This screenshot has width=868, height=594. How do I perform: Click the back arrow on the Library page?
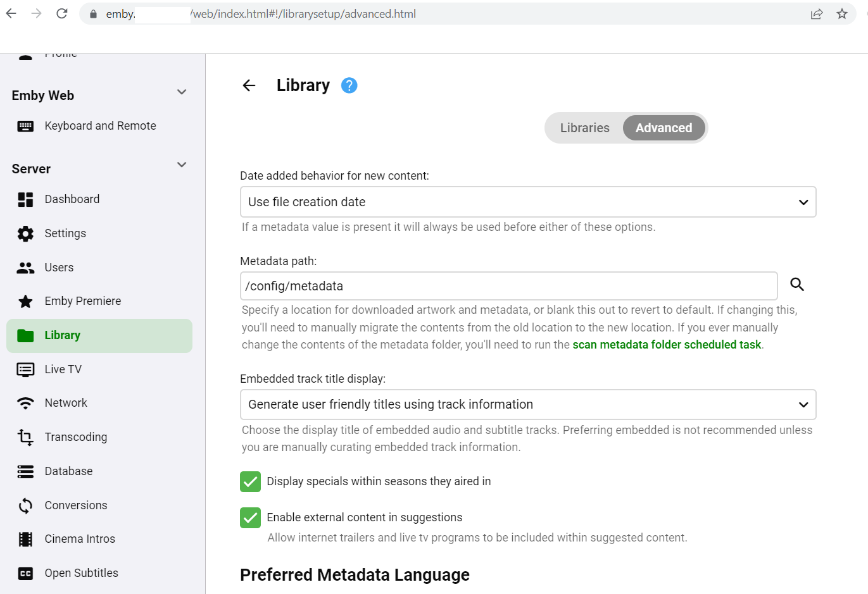coord(248,85)
